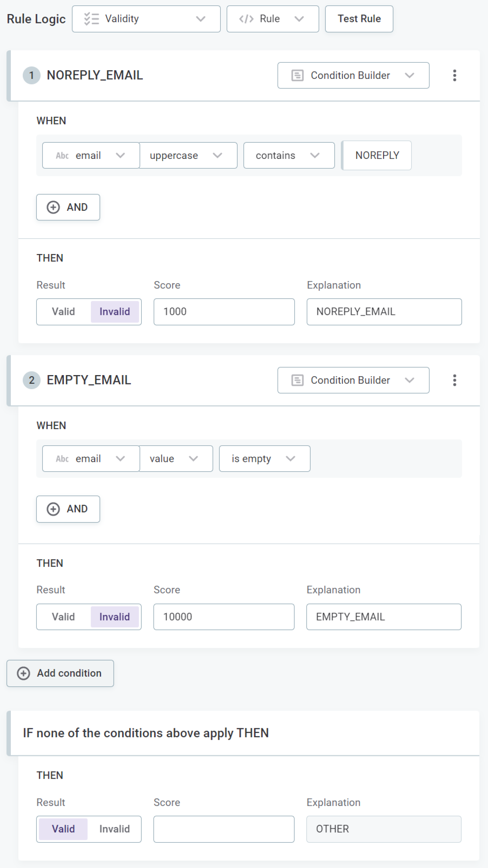Click plus icon in EMPTY_EMAIL AND button
Viewport: 488px width, 868px height.
coord(53,509)
